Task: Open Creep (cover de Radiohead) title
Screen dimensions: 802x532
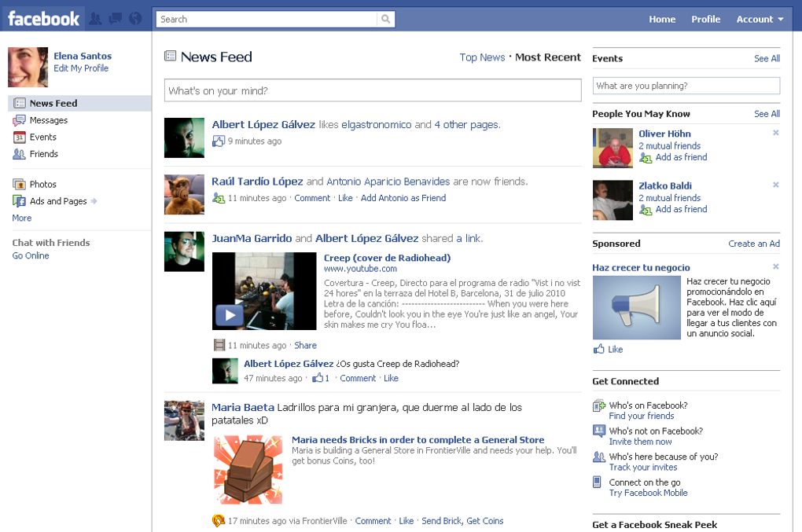Action: coord(387,258)
